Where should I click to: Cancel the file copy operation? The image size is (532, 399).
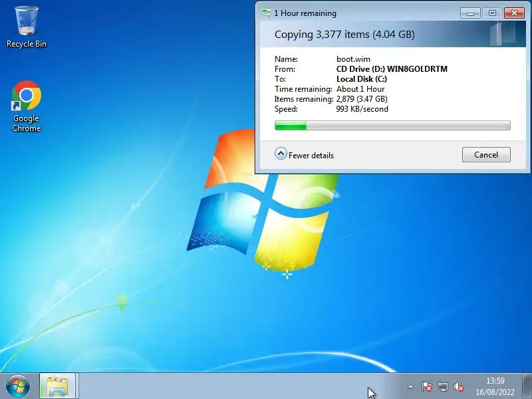point(486,155)
